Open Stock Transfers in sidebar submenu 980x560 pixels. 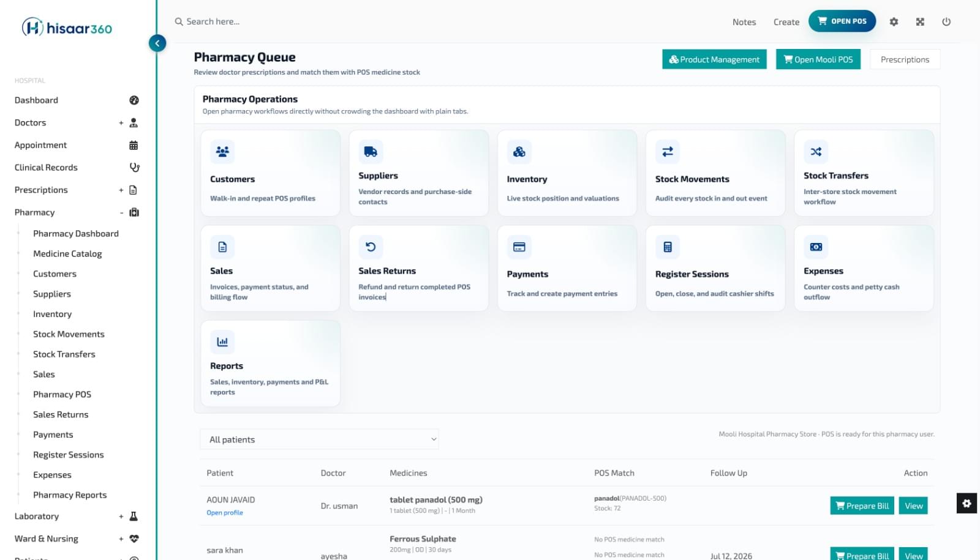coord(64,354)
